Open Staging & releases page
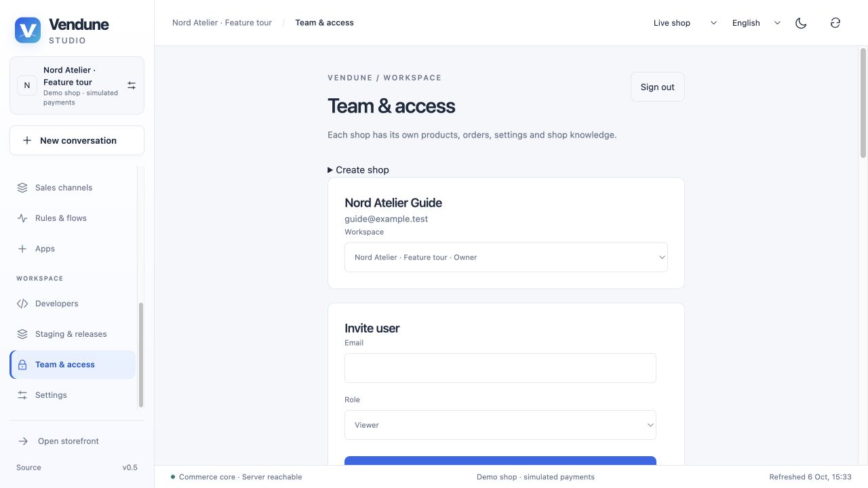Screen dimensions: 868x488 (x=73, y=334)
